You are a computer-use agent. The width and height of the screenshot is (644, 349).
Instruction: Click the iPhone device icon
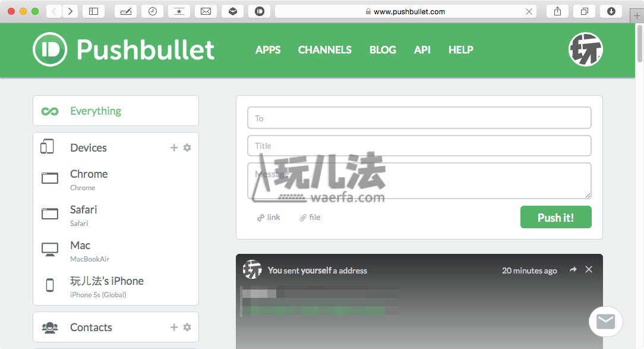[50, 285]
